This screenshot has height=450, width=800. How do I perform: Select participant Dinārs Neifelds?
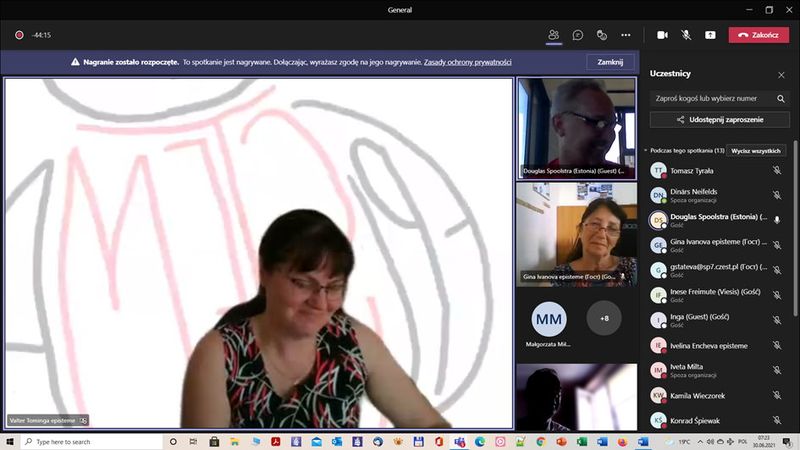click(x=715, y=195)
